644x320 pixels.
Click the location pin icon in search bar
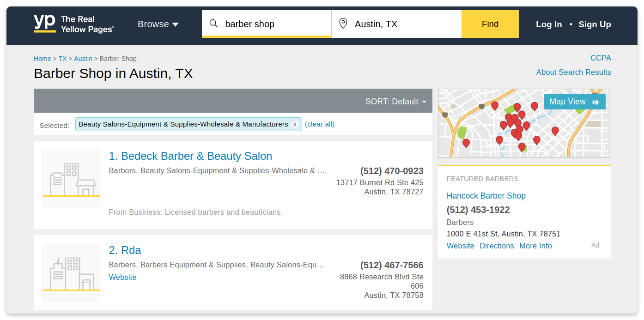pos(343,24)
